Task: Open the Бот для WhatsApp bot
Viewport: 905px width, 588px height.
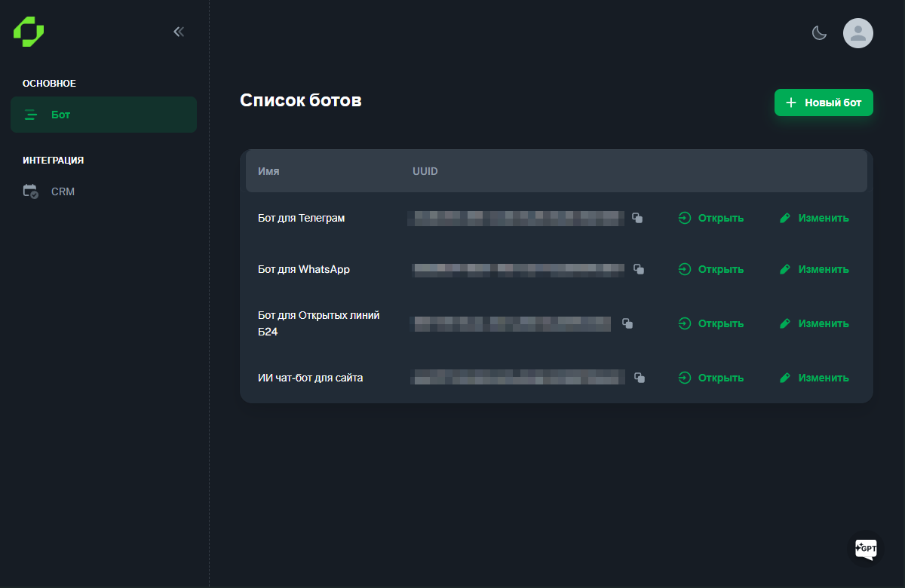Action: tap(711, 269)
